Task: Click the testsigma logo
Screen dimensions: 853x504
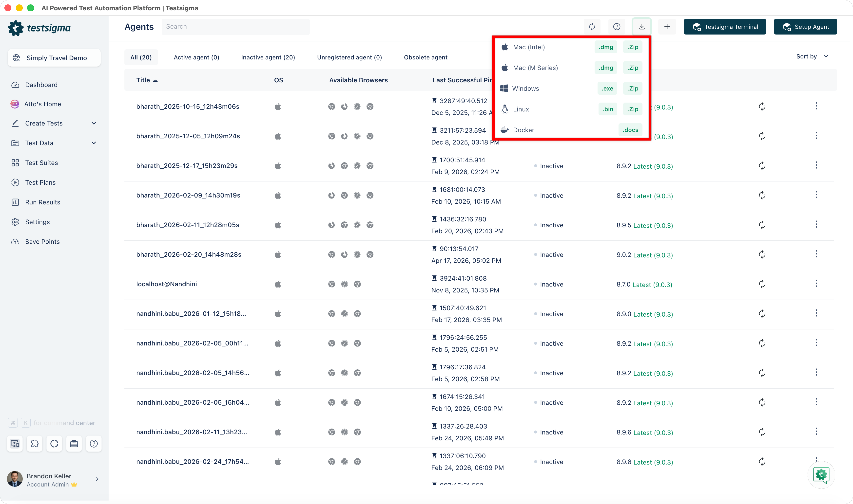Action: tap(39, 28)
